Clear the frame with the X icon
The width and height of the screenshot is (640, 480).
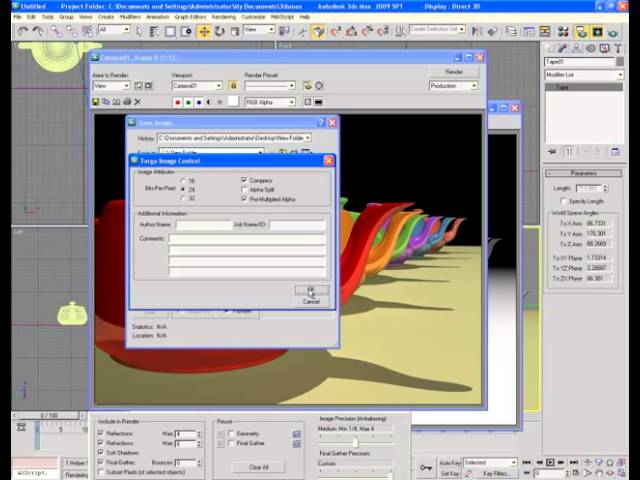(138, 102)
